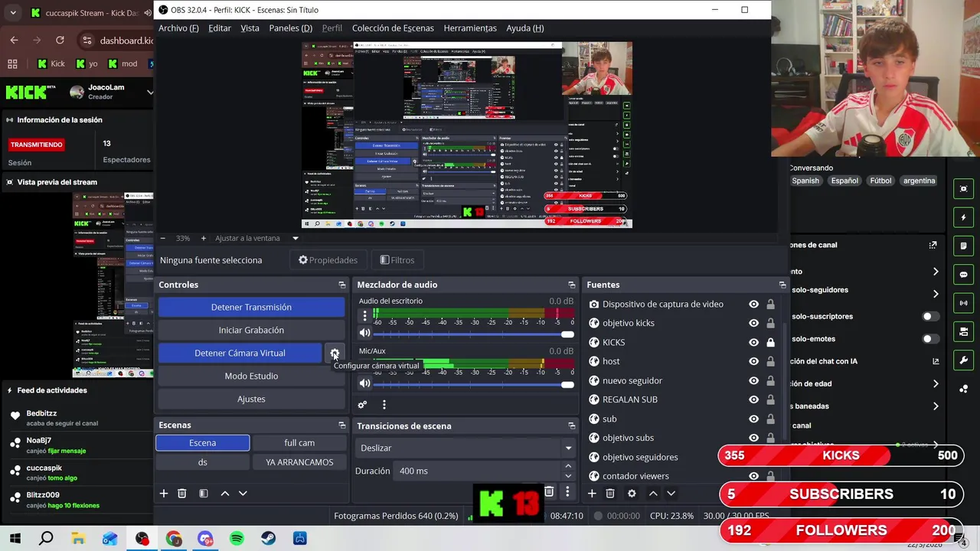Lock the REGALAN SUB source

(770, 399)
